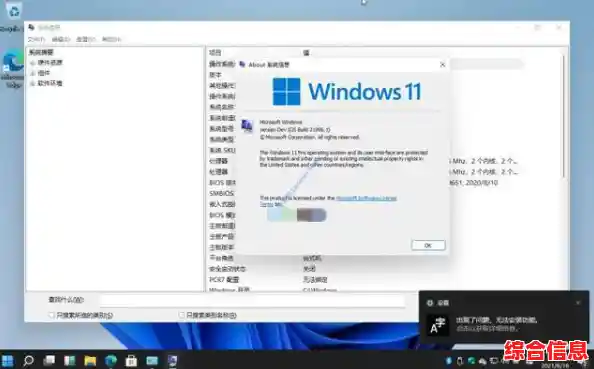Open File Explorer from the taskbar
This screenshot has width=594, height=369.
(90, 360)
